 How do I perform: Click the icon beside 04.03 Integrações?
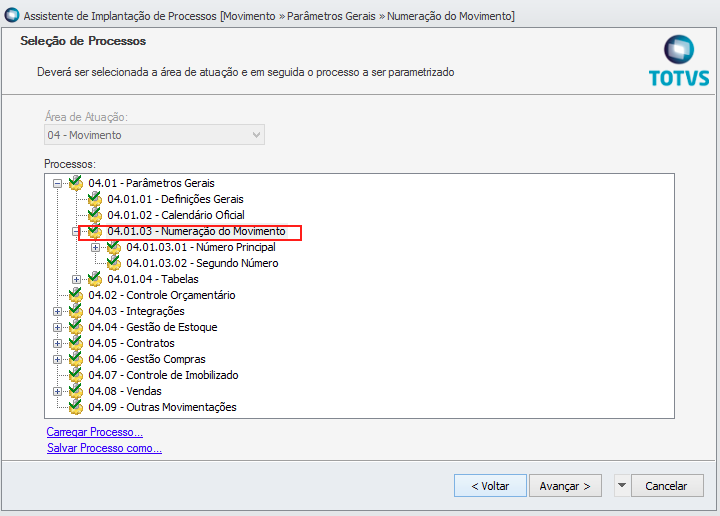[76, 311]
